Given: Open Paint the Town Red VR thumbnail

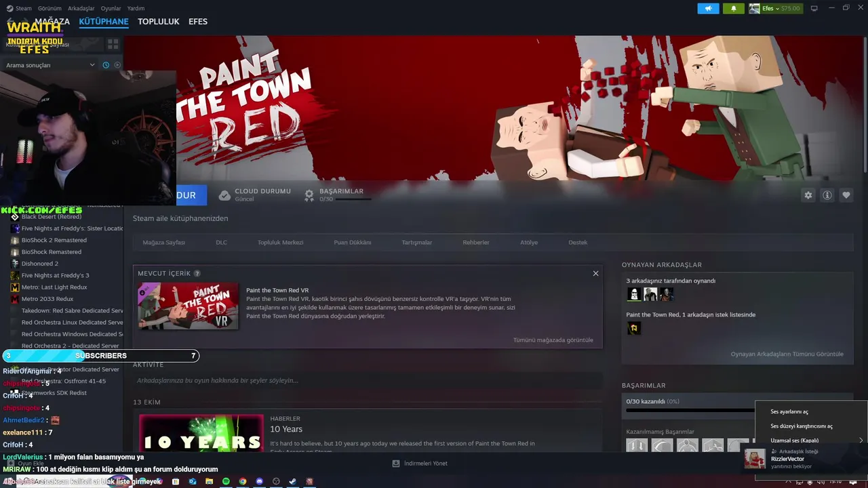Looking at the screenshot, I should point(188,306).
